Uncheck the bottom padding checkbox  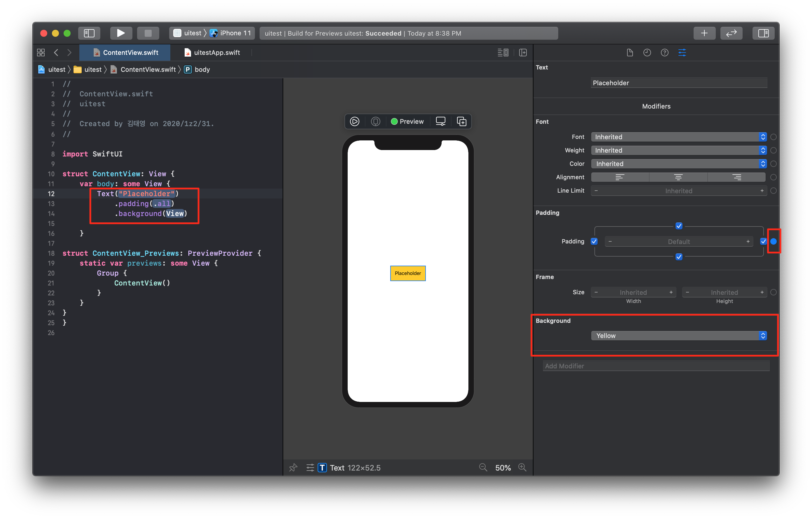pos(679,257)
